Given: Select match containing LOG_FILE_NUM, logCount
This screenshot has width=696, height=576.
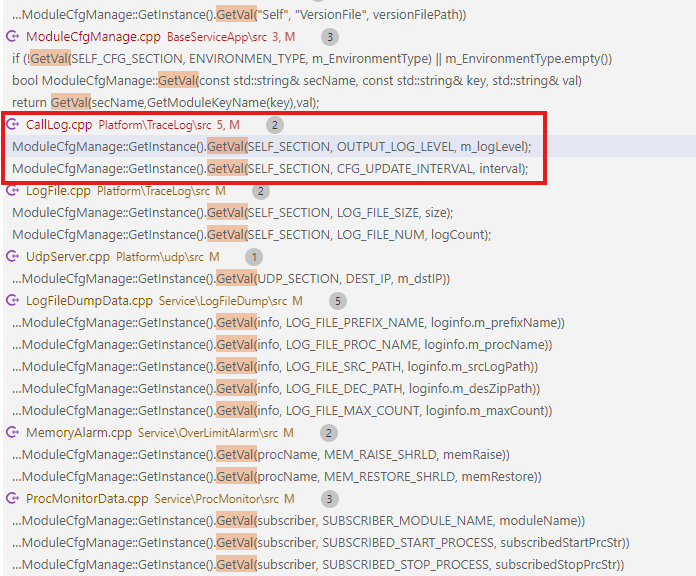Looking at the screenshot, I should pyautogui.click(x=252, y=234).
